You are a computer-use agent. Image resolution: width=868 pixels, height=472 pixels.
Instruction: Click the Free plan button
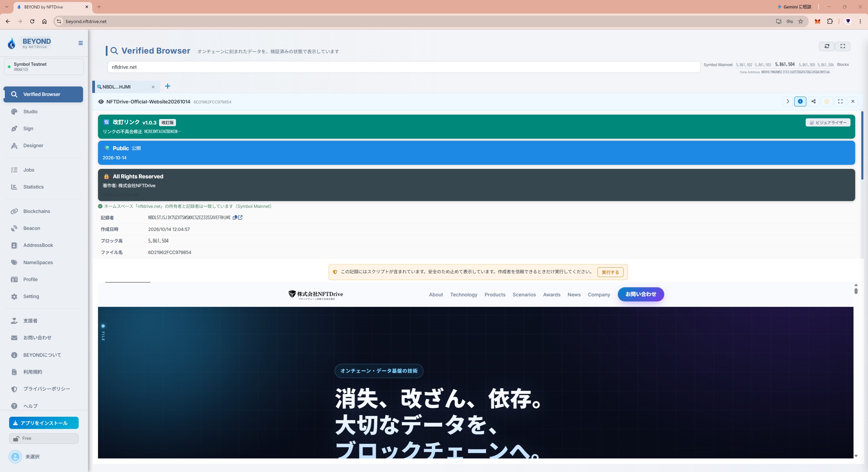coord(44,438)
